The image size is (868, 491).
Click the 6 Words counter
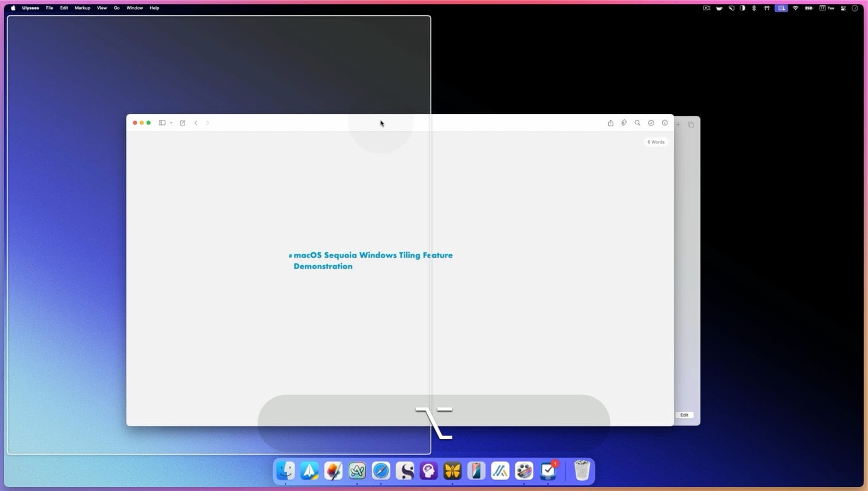pyautogui.click(x=655, y=142)
